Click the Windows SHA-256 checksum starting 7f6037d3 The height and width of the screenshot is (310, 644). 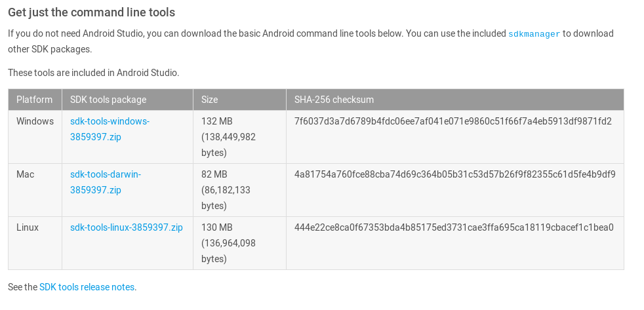(x=453, y=121)
